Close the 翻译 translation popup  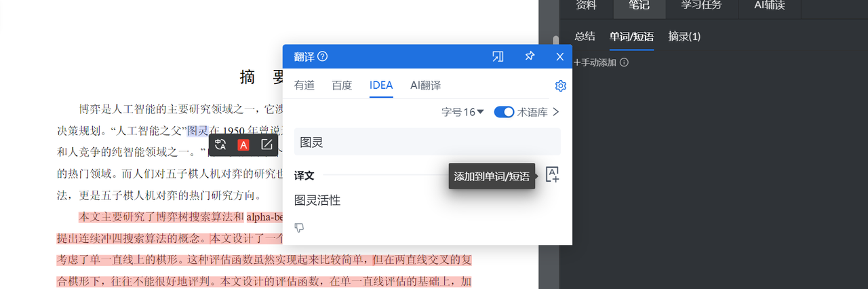(x=560, y=57)
